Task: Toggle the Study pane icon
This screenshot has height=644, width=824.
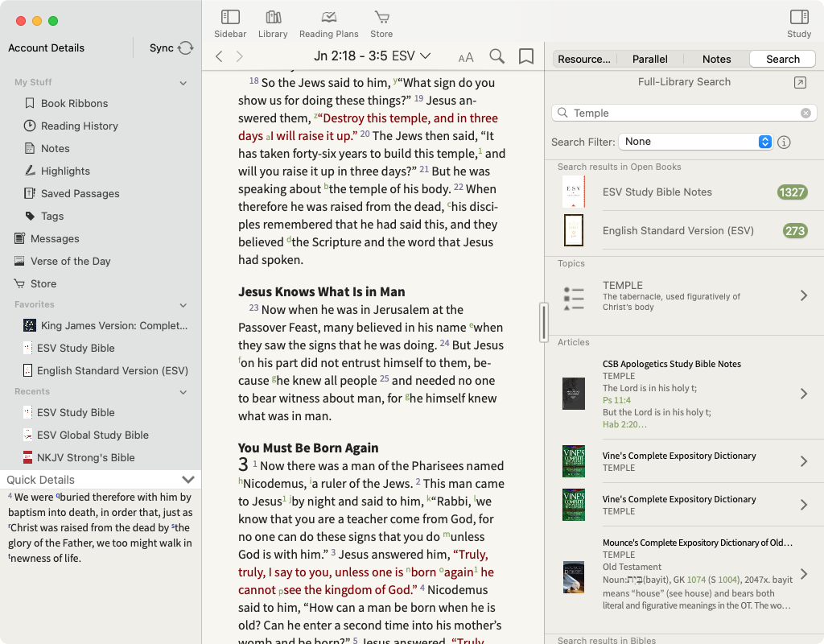Action: tap(798, 18)
